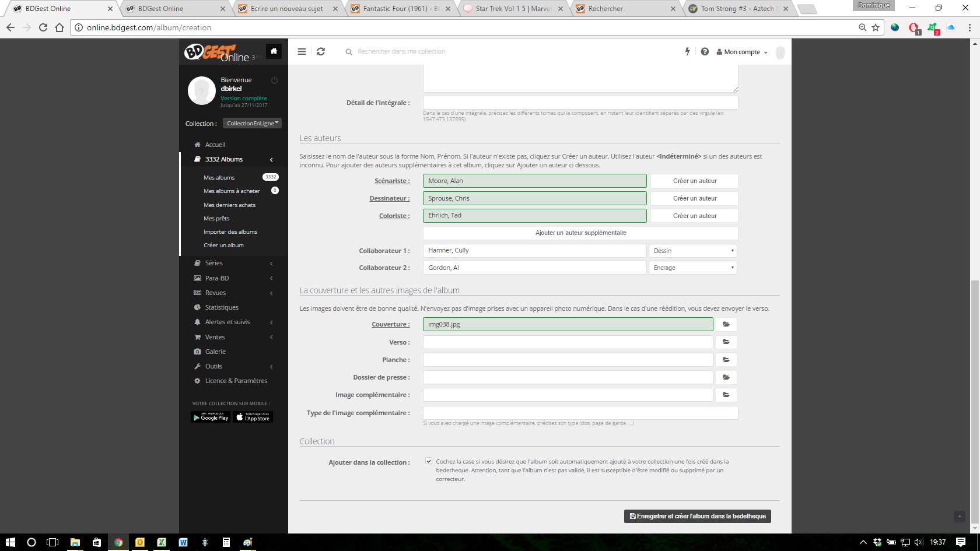Open Mes albums à acheter in sidebar
The width and height of the screenshot is (980, 551).
(x=232, y=191)
